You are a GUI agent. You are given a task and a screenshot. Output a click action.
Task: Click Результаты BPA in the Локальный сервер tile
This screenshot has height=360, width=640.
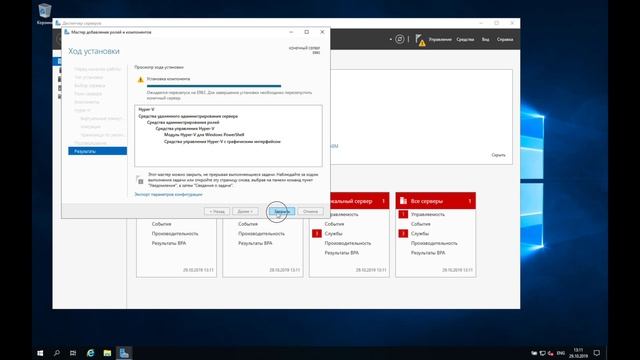[342, 253]
